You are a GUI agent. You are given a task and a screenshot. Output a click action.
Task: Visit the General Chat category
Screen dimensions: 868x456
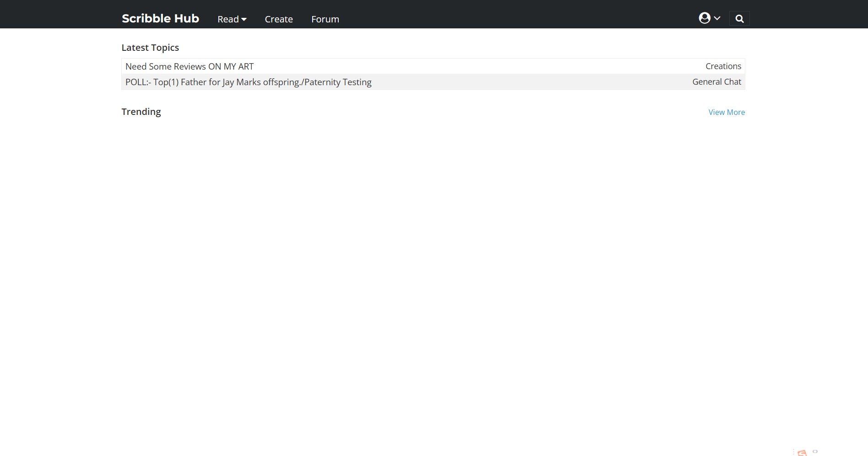(x=716, y=81)
